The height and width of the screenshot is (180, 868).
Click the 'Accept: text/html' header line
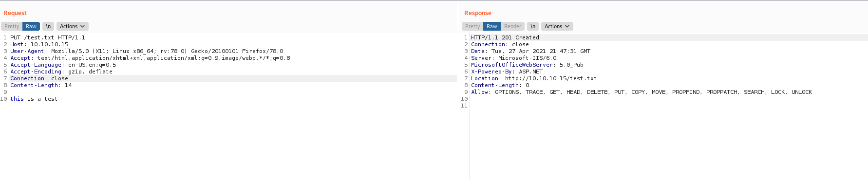click(150, 58)
